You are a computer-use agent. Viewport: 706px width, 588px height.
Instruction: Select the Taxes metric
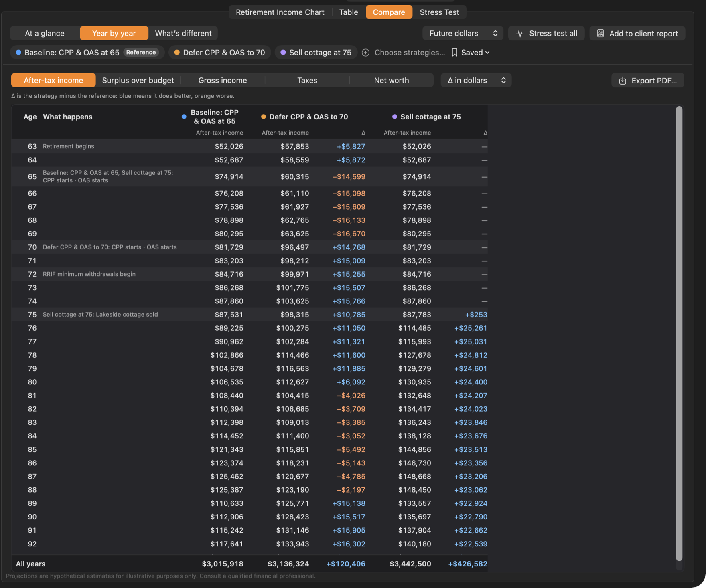tap(307, 80)
